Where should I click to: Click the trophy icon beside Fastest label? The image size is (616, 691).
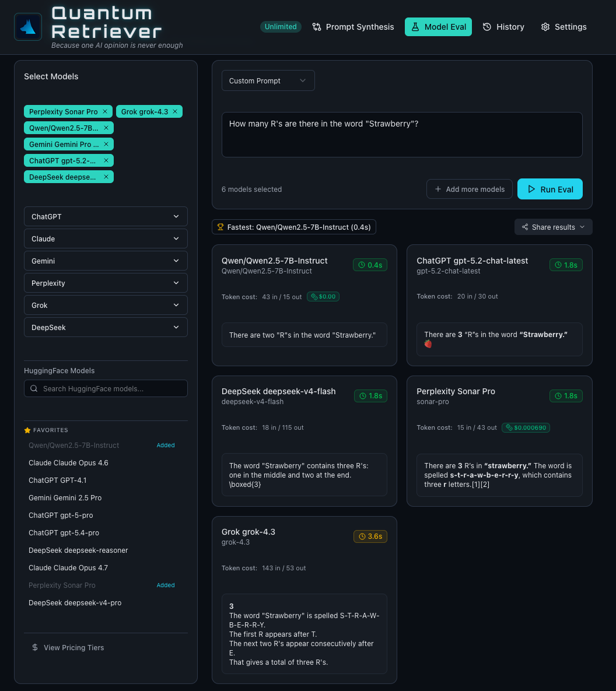click(220, 227)
